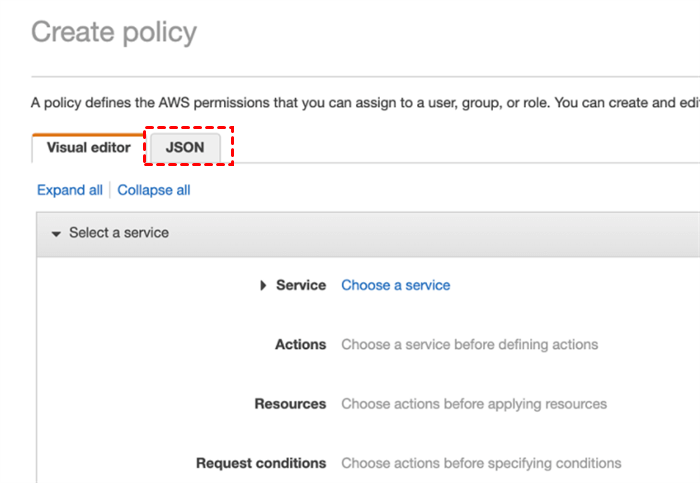Switch to the JSON tab
Image resolution: width=700 pixels, height=483 pixels.
(185, 147)
